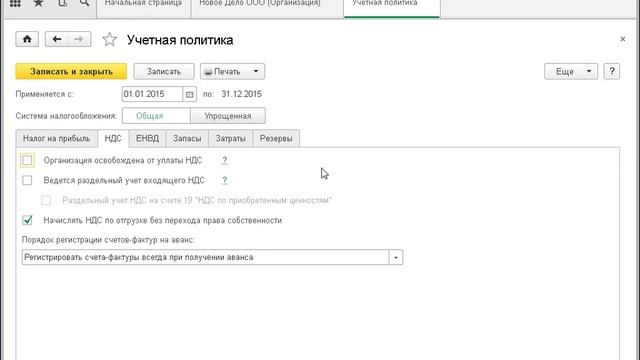Toggle Раздельный учет НДС на счете 19

tap(46, 200)
